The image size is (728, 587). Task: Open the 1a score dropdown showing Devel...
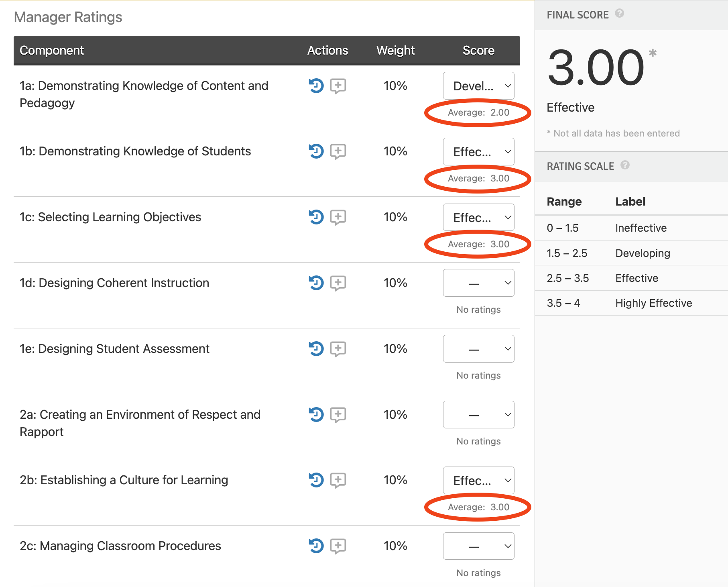[478, 86]
